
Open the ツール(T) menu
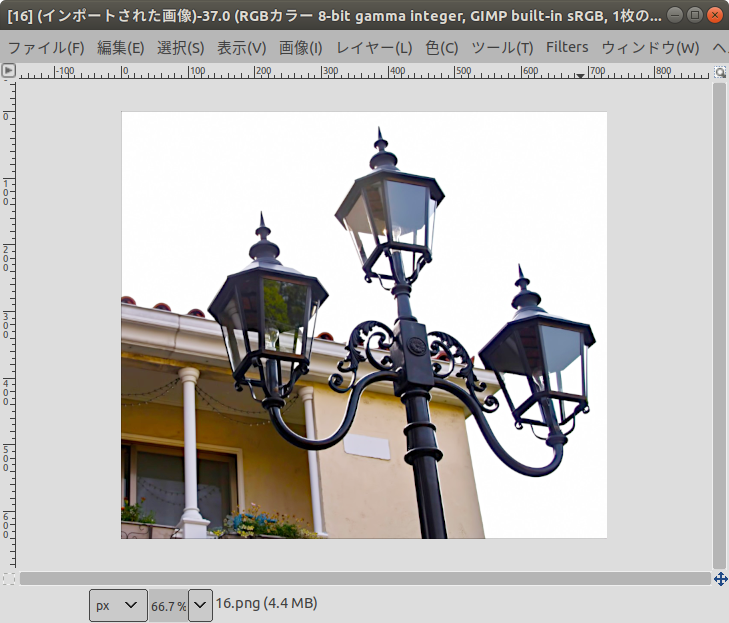point(502,47)
